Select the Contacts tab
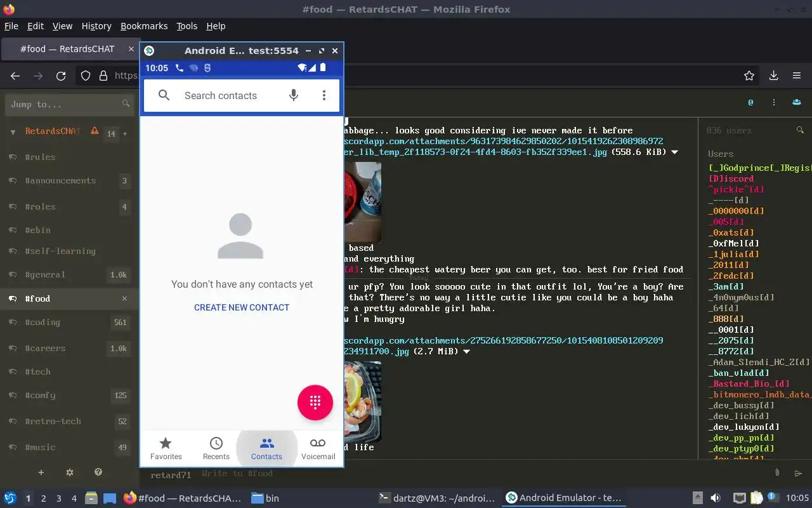Viewport: 812px width, 508px height. click(266, 448)
